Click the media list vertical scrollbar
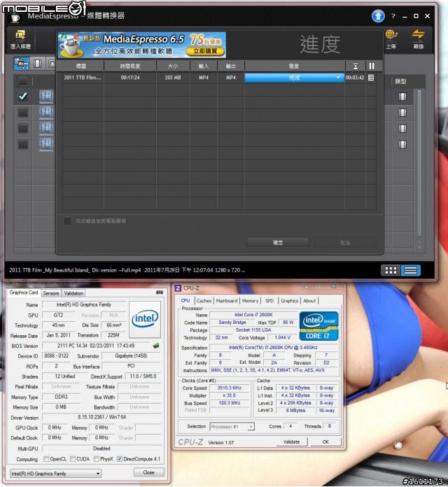448x487 pixels. pos(419,163)
